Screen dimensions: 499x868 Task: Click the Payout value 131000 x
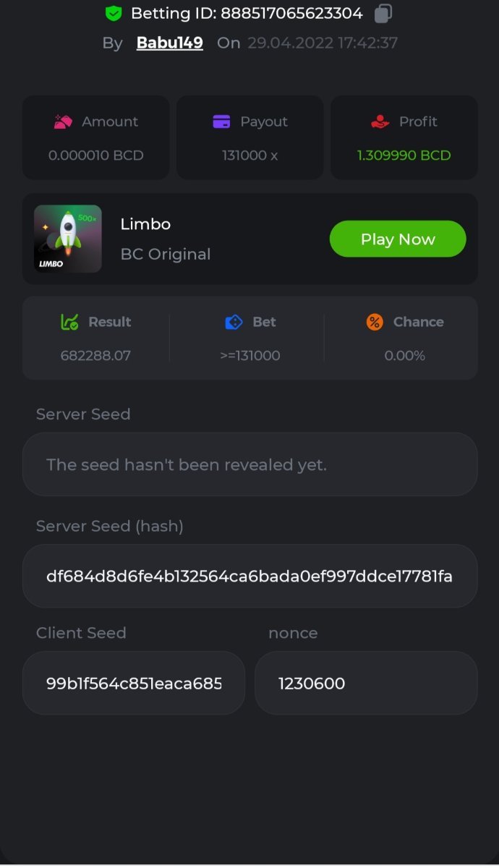[249, 156]
